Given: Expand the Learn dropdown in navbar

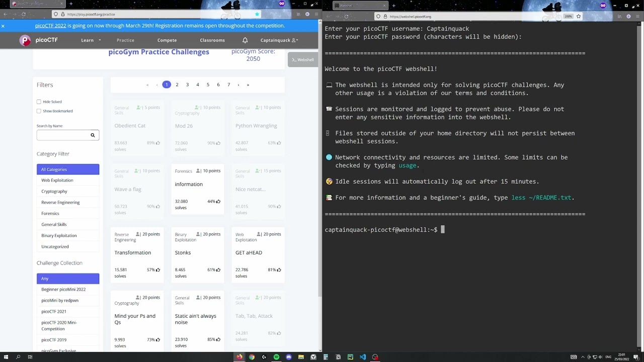Looking at the screenshot, I should coord(91,40).
